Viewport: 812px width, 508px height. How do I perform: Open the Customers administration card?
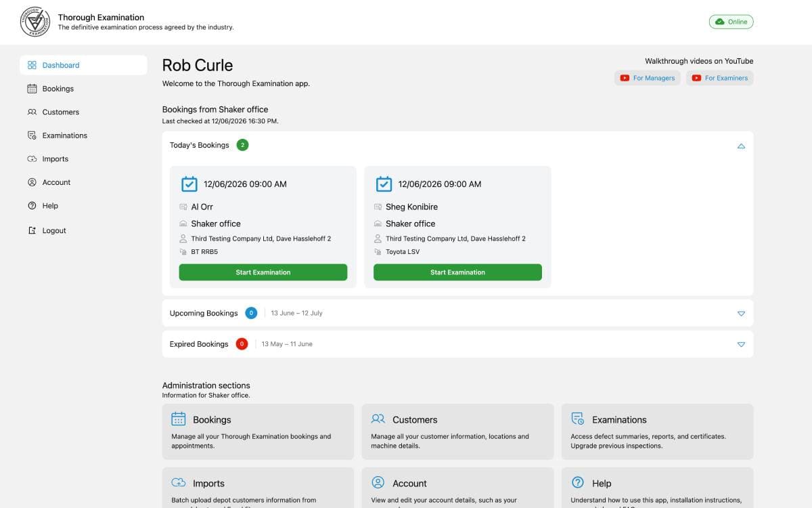pyautogui.click(x=457, y=431)
